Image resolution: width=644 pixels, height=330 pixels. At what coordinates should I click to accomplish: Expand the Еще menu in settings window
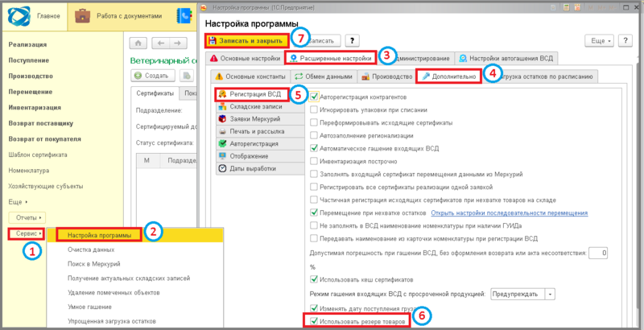(601, 39)
